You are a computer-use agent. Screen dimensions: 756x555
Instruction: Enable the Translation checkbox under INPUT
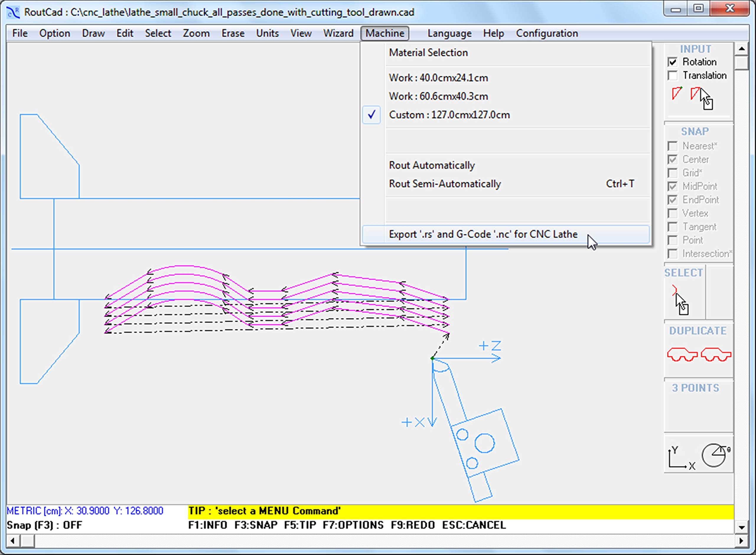pos(673,76)
